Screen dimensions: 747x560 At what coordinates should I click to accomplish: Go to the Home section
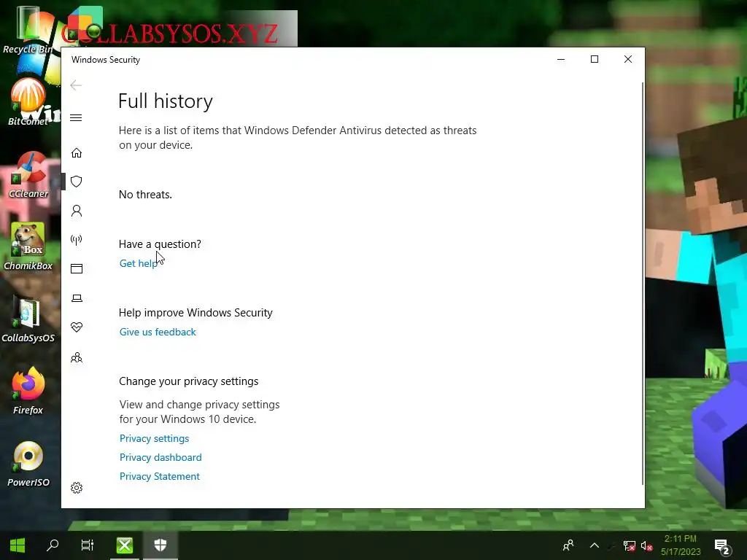click(76, 152)
